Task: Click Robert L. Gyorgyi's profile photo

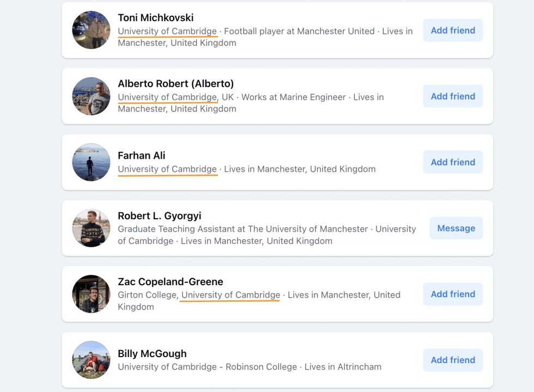Action: click(x=91, y=228)
